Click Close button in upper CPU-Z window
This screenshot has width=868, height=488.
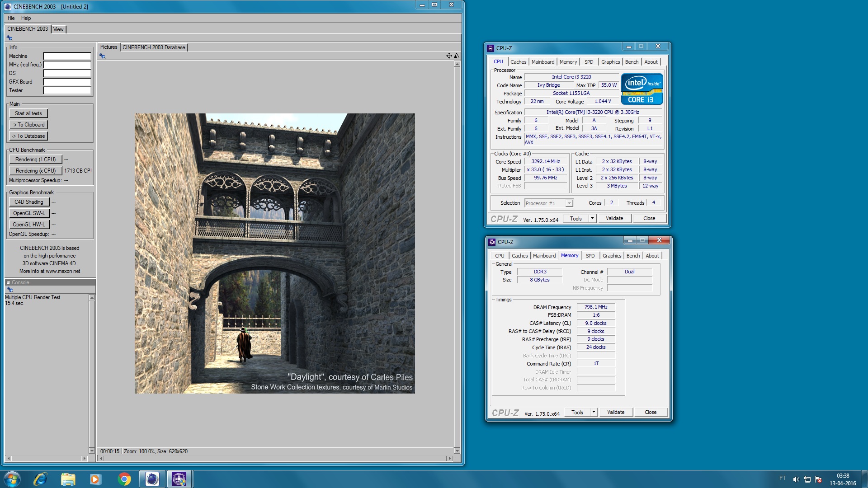pos(649,219)
